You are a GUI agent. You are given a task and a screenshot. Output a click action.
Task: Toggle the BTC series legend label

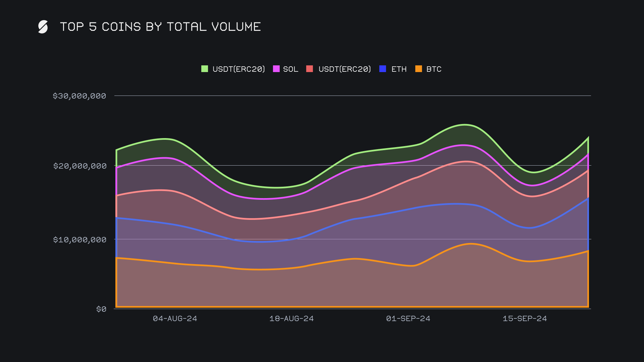tap(434, 69)
